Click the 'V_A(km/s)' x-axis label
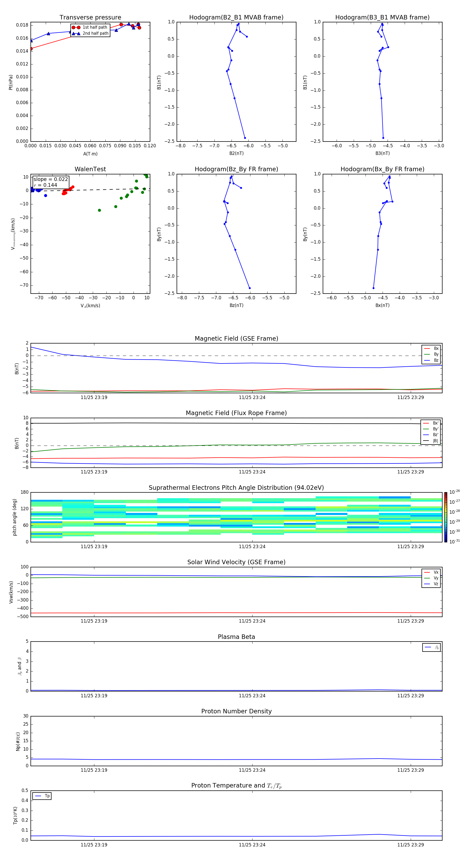Viewport: 473px width, 868px height. coord(90,306)
